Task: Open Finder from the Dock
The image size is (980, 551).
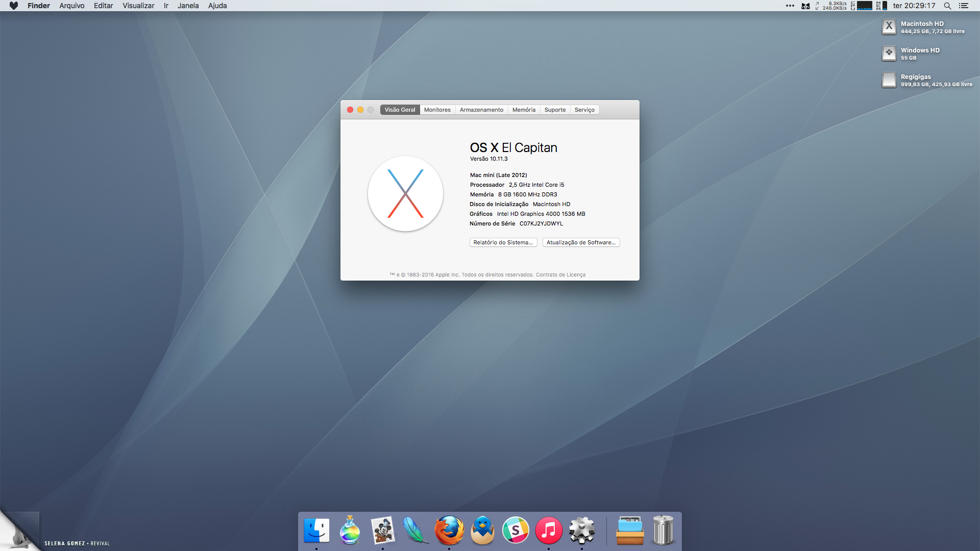Action: pos(316,531)
